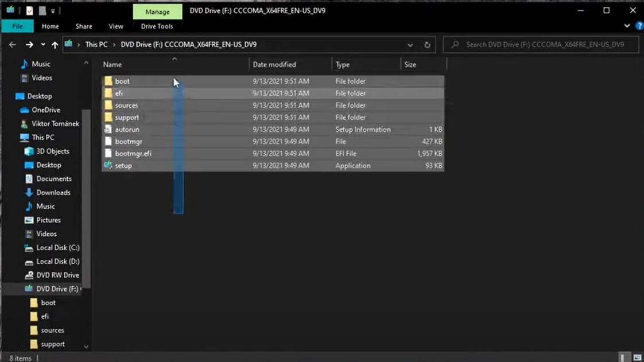Click the bootmgr.efi file name
The width and height of the screenshot is (644, 362).
[133, 154]
